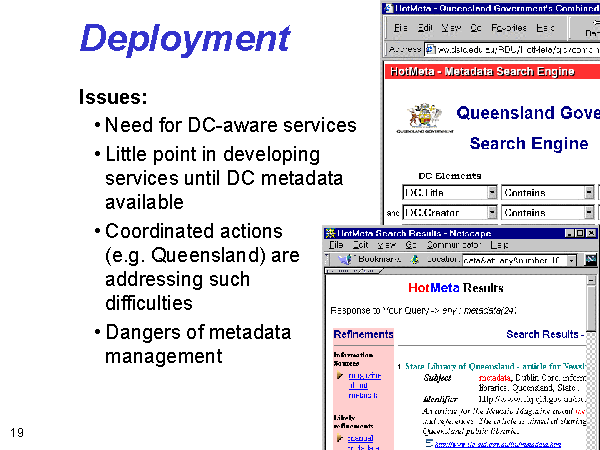This screenshot has height=450, width=600.
Task: Open View menu in HotMeta Internet Explorer window
Action: tap(451, 28)
